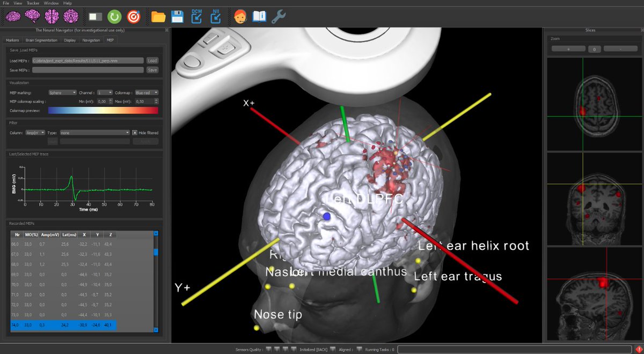This screenshot has width=644, height=354.
Task: Open the Window menu
Action: point(52,3)
